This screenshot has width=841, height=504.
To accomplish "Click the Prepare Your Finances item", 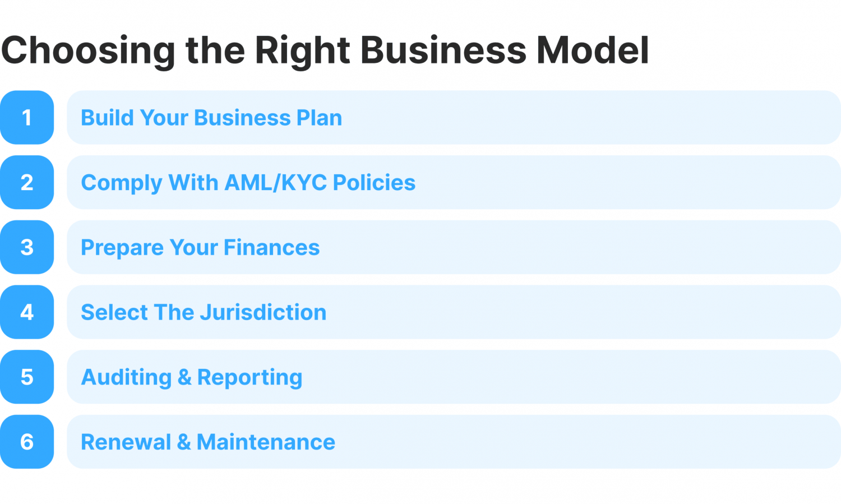I will pyautogui.click(x=453, y=247).
